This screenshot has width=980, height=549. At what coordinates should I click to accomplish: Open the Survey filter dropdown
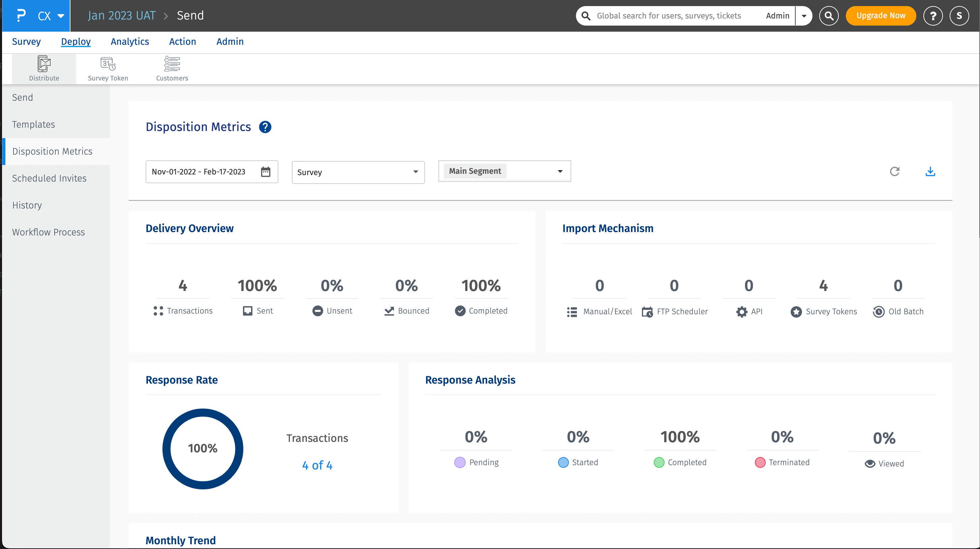coord(358,172)
